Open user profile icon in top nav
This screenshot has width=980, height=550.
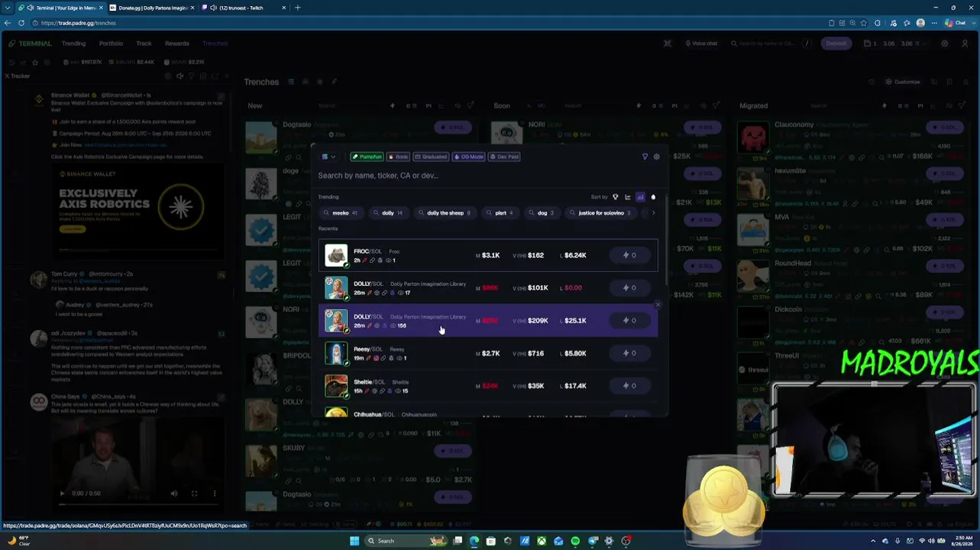964,44
